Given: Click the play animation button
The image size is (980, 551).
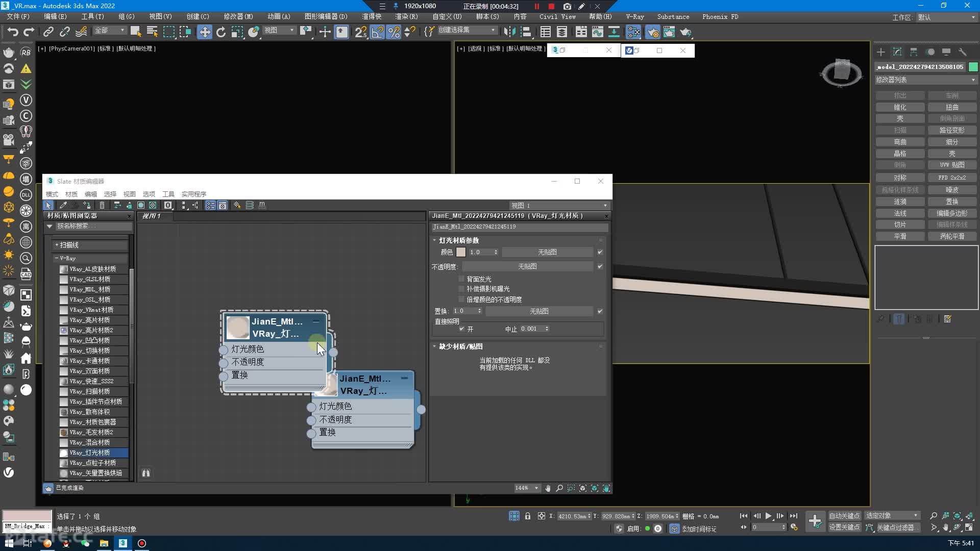Looking at the screenshot, I should (768, 516).
